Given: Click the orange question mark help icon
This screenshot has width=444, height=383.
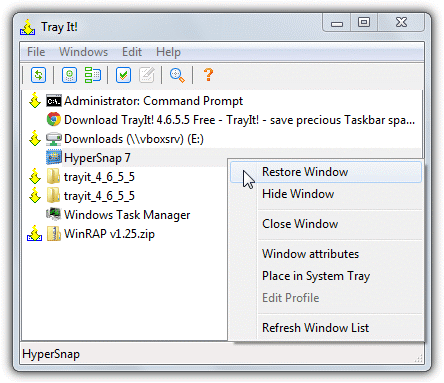Looking at the screenshot, I should [x=208, y=75].
